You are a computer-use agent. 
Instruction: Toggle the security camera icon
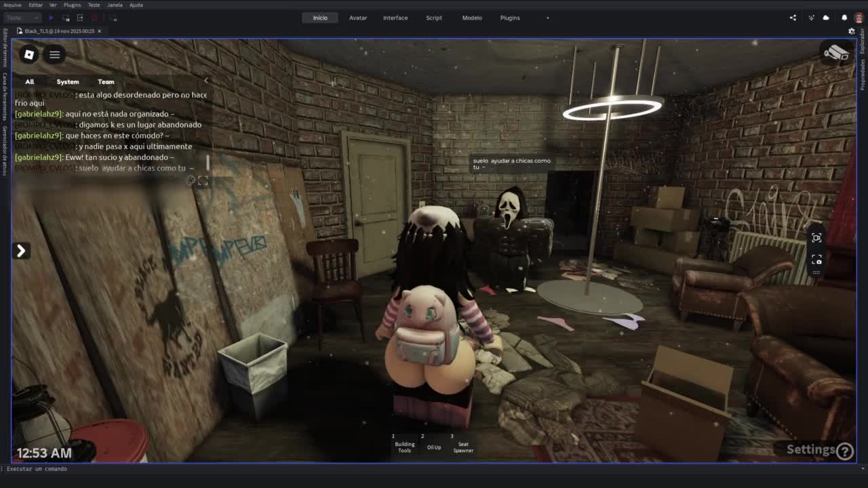836,54
